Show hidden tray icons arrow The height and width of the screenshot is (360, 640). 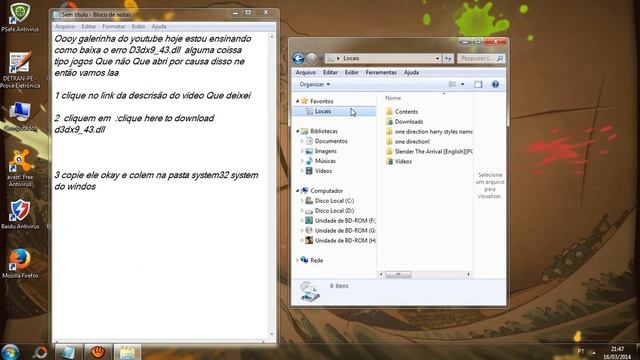tap(594, 353)
